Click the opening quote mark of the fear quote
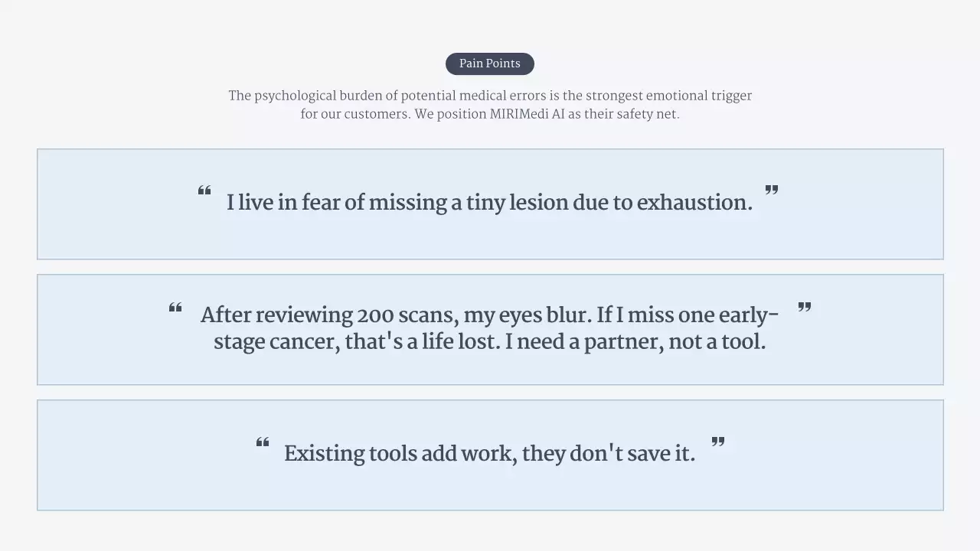 [204, 191]
